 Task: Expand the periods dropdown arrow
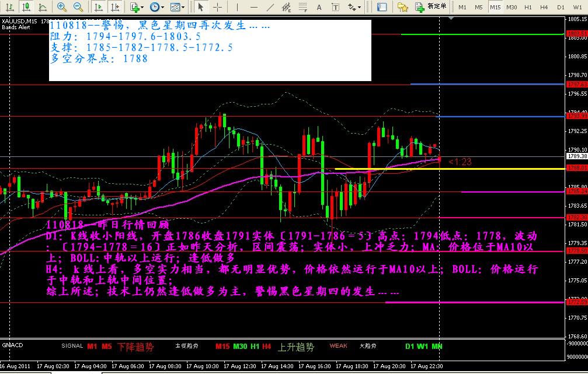pyautogui.click(x=163, y=7)
